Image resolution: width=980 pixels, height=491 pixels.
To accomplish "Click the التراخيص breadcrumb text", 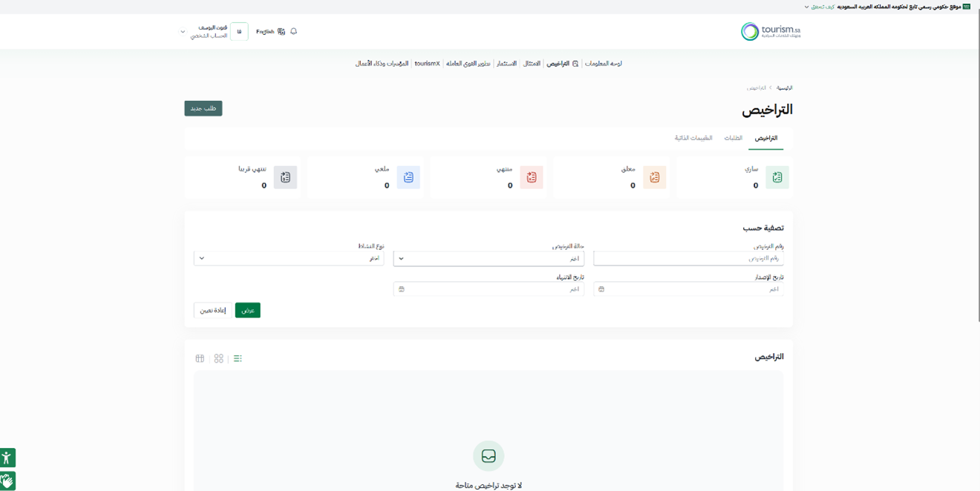I will (x=757, y=88).
